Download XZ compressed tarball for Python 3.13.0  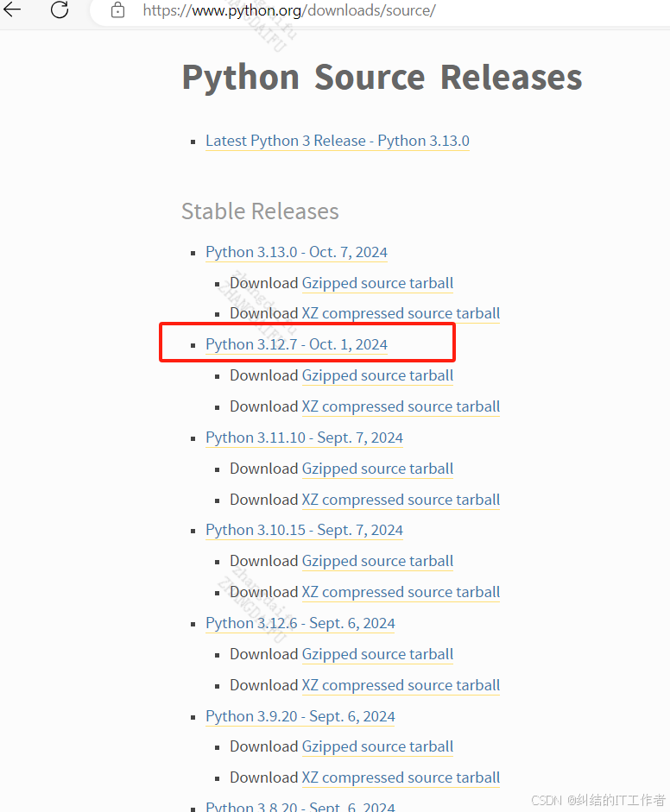pyautogui.click(x=401, y=313)
